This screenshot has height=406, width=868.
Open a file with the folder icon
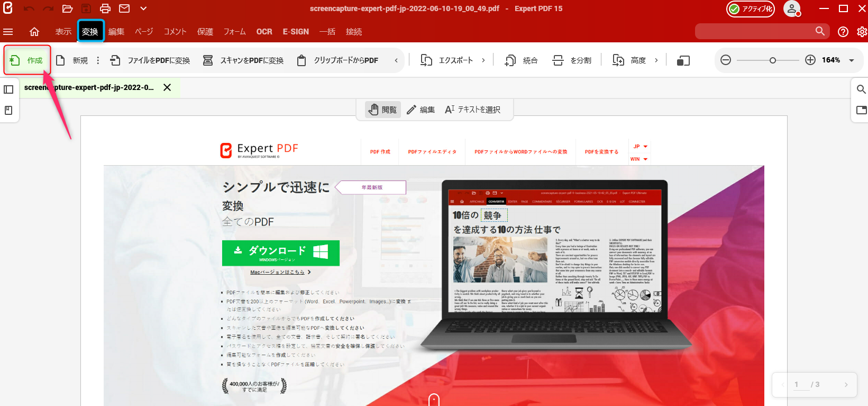coord(67,8)
